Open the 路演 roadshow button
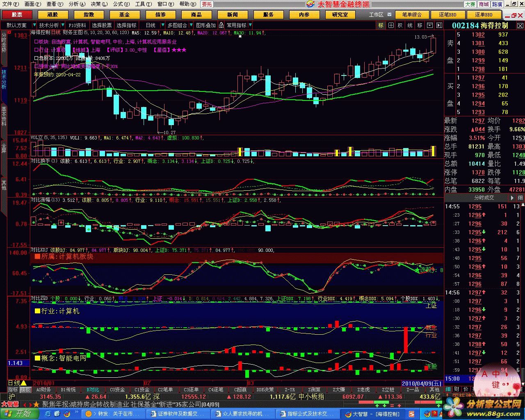The image size is (525, 420). point(497,4)
